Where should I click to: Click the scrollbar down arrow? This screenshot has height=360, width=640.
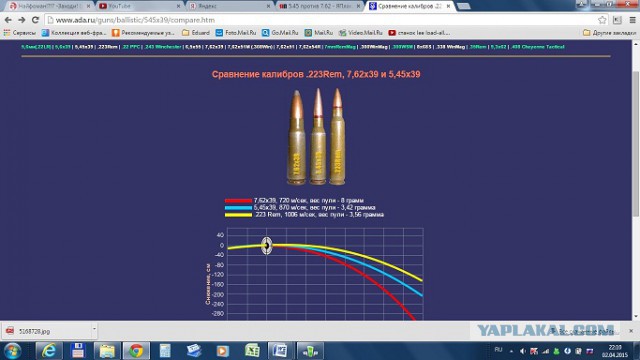pyautogui.click(x=636, y=316)
